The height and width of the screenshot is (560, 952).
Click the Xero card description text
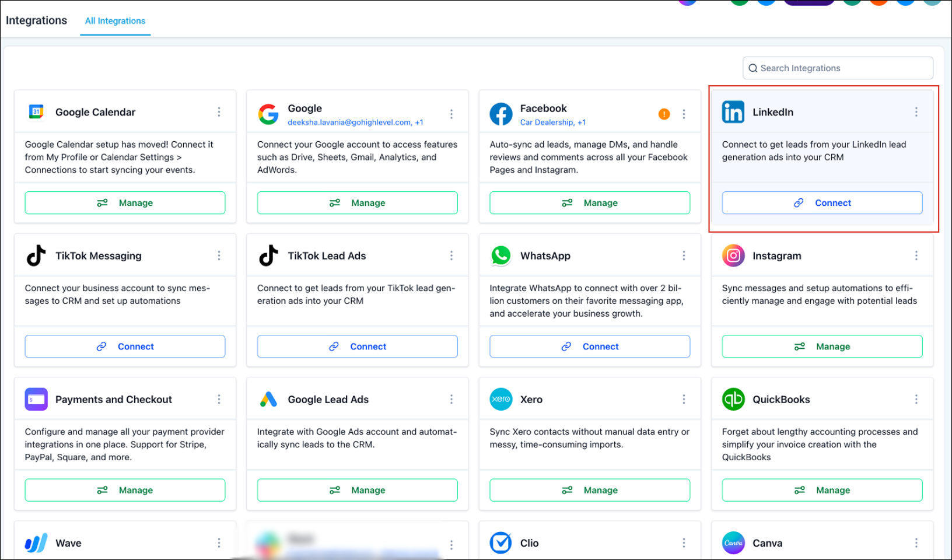pyautogui.click(x=589, y=438)
